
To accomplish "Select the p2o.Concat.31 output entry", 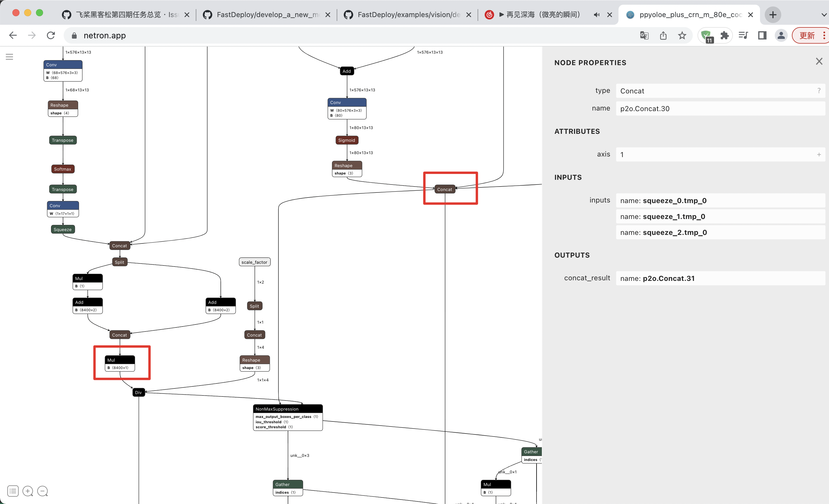I will (720, 278).
